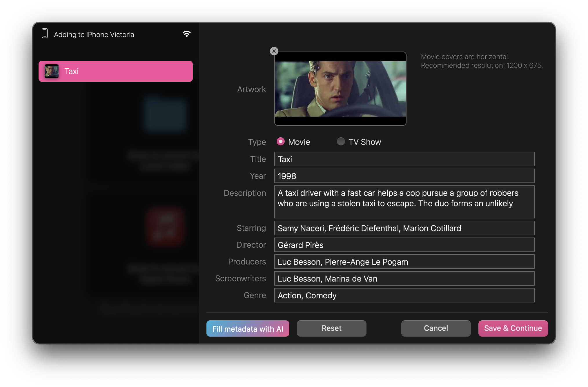Click the Year field showing 1998
The image size is (588, 387).
[404, 176]
